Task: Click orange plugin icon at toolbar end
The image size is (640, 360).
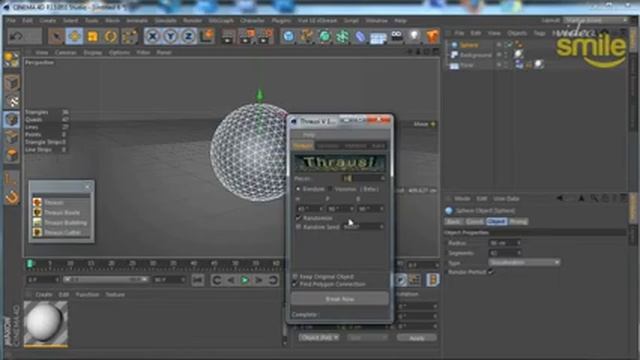Action: click(x=432, y=37)
